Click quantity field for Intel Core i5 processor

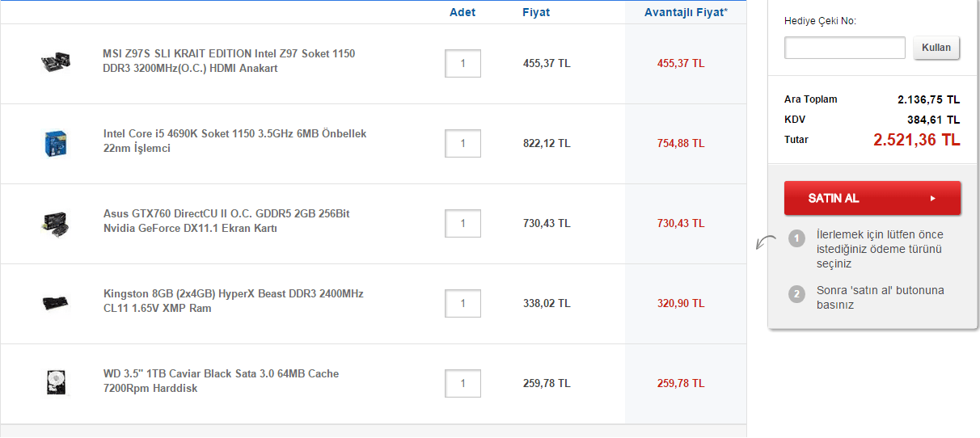463,143
